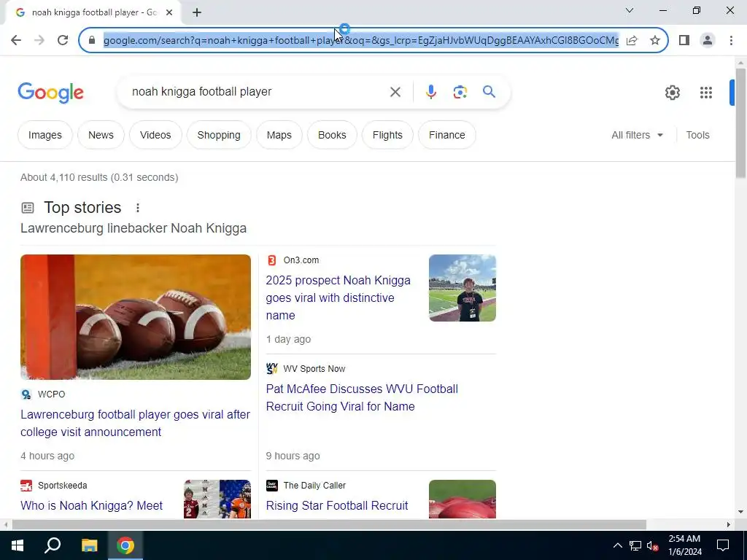Viewport: 747px width, 560px height.
Task: Start voice search with microphone
Action: pos(430,92)
